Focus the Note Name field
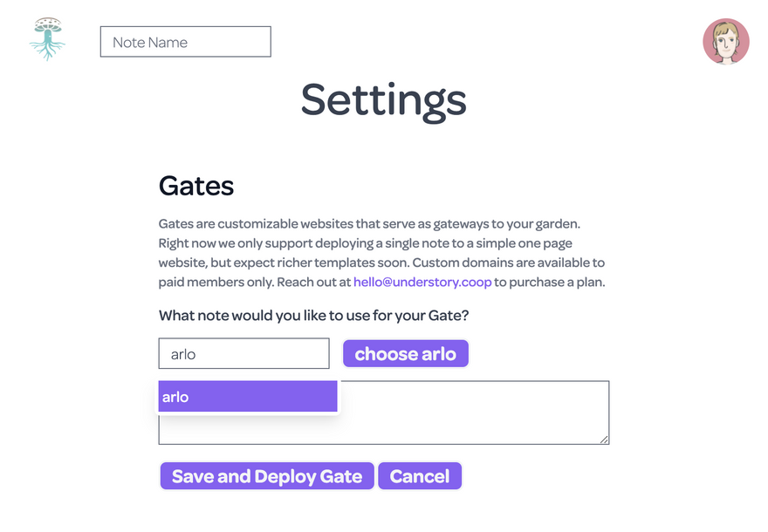Screen dimensions: 768x532 pos(185,42)
